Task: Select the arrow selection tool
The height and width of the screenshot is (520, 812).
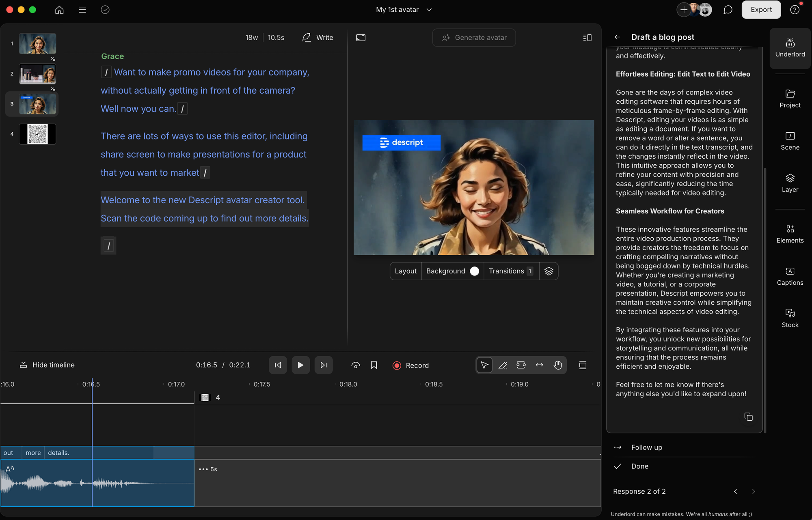Action: (x=484, y=365)
